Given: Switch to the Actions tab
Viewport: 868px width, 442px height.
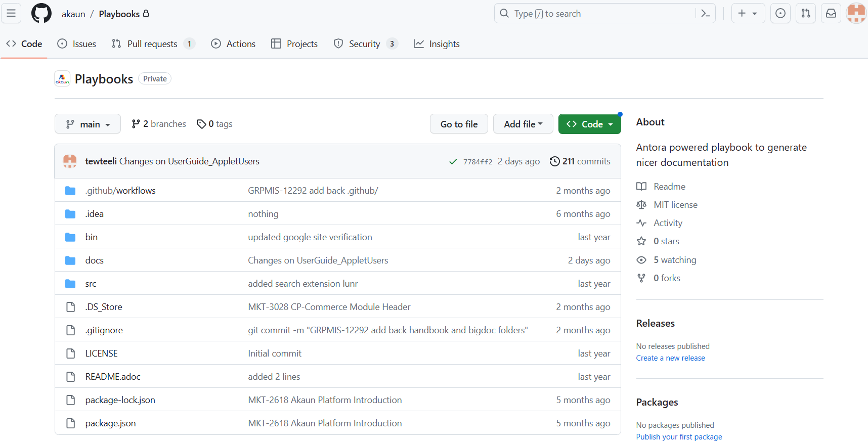Looking at the screenshot, I should point(233,44).
